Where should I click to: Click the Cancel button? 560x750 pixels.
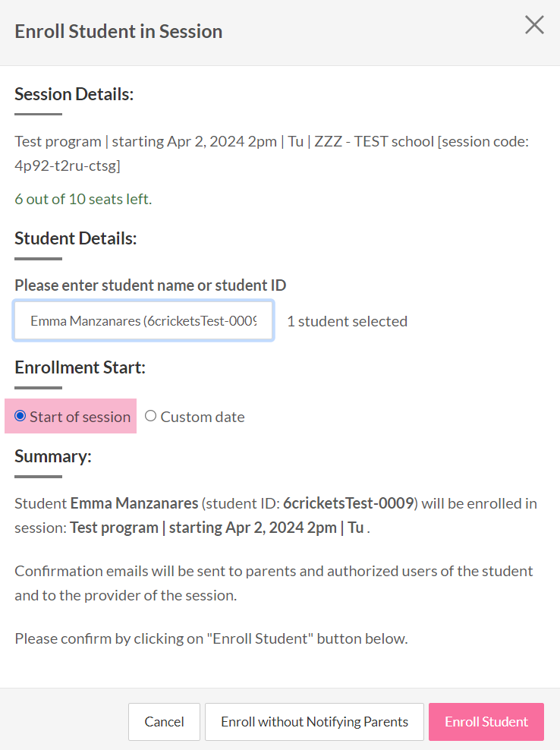pos(164,722)
